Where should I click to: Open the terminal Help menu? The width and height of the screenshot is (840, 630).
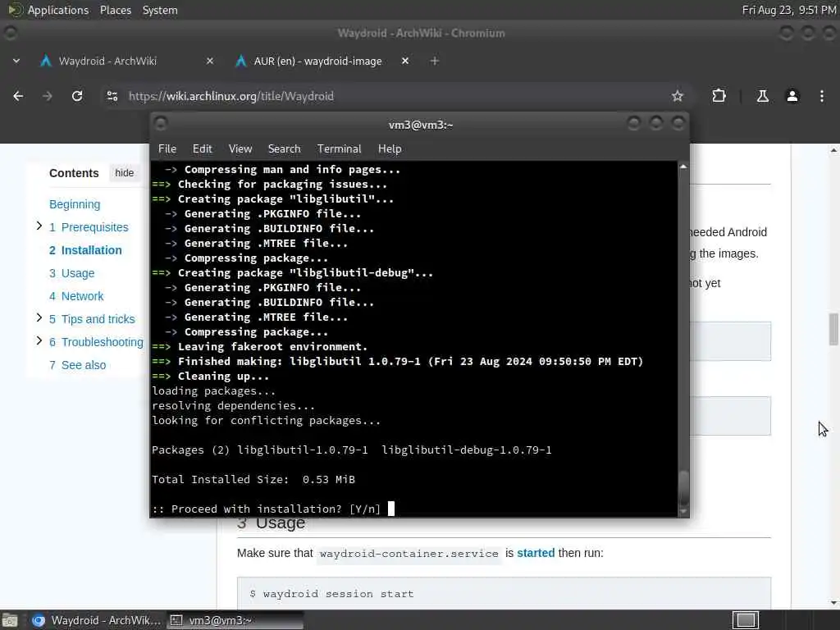point(390,149)
